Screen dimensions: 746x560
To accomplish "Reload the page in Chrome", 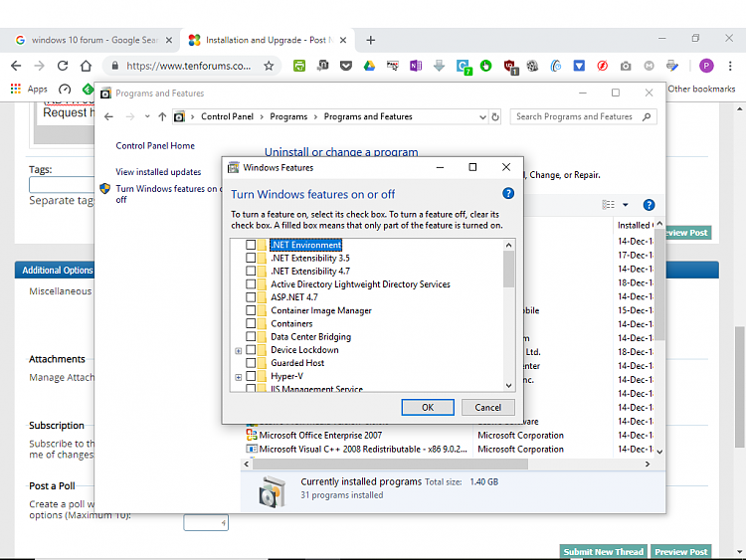I will pyautogui.click(x=63, y=66).
